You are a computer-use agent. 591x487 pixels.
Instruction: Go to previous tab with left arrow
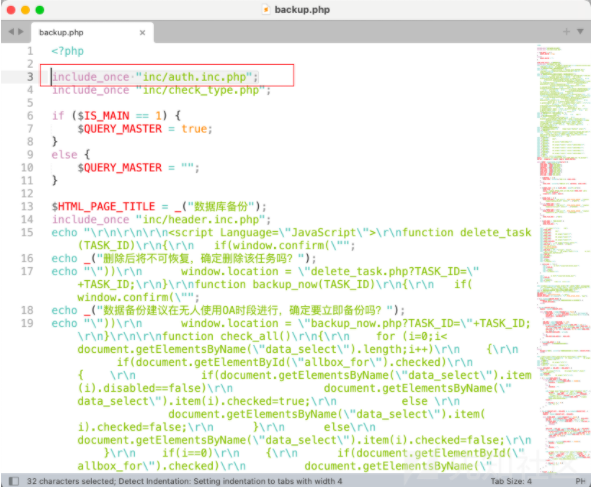(11, 32)
